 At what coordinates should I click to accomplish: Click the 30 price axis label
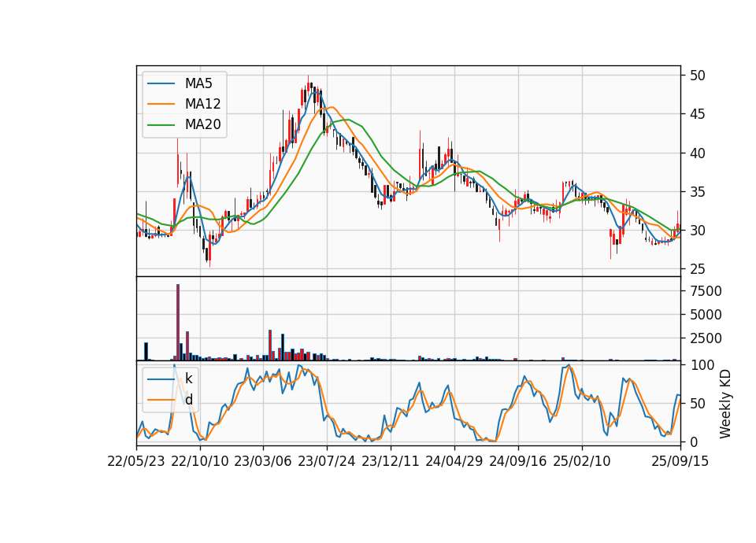click(x=697, y=231)
